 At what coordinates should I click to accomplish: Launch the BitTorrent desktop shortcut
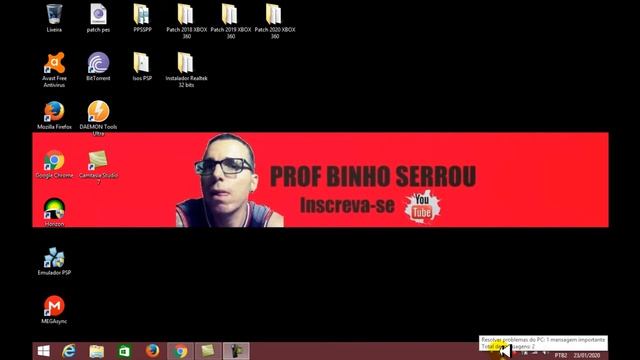tap(98, 67)
